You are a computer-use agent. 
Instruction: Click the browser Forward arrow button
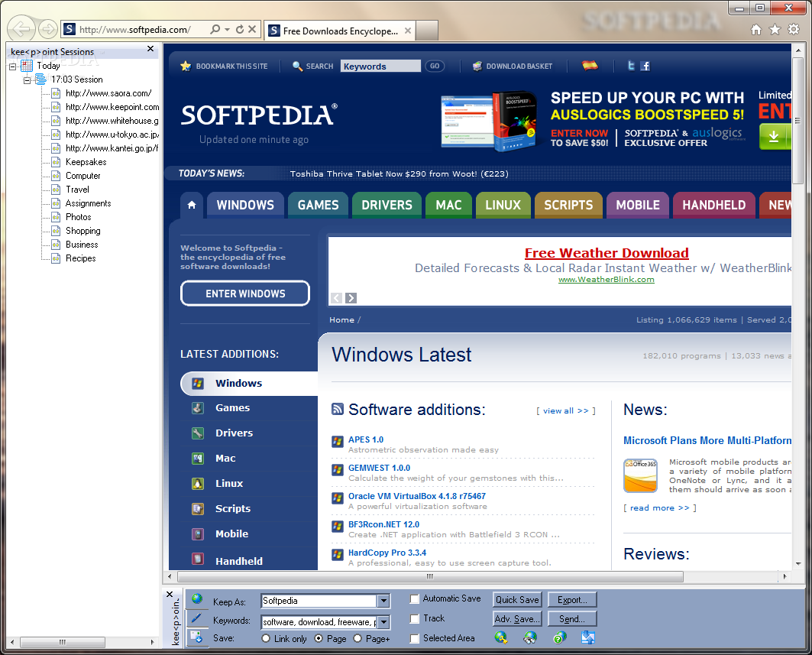(47, 29)
